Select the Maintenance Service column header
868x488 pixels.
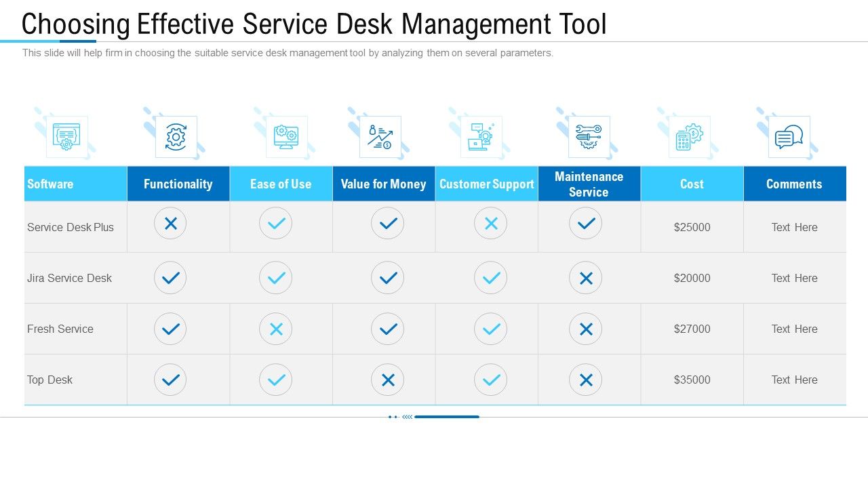coord(589,184)
